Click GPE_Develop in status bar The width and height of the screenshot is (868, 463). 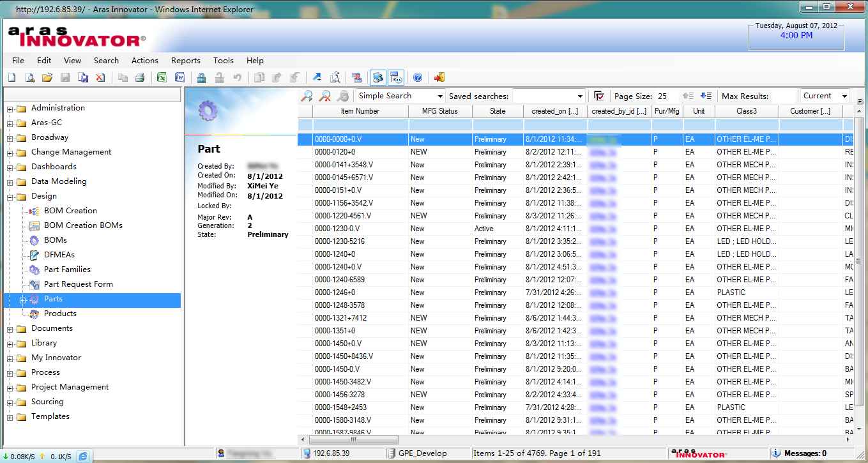tap(422, 453)
